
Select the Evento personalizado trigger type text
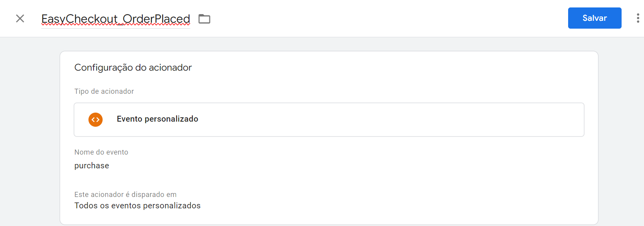pyautogui.click(x=157, y=119)
